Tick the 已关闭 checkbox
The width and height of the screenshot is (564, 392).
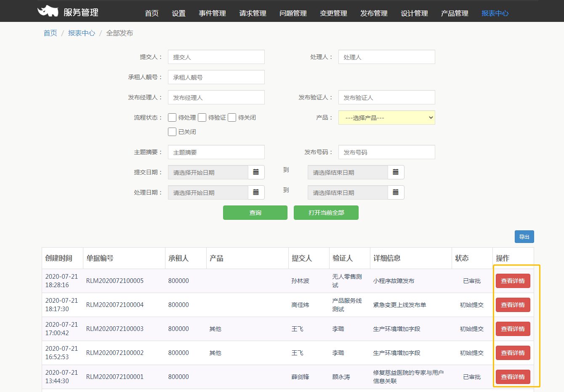pyautogui.click(x=172, y=132)
